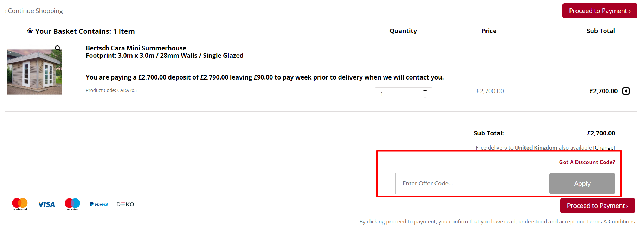The image size is (644, 227).
Task: Open Bertsch Cara Mini Summerhouse product title
Action: tap(136, 48)
